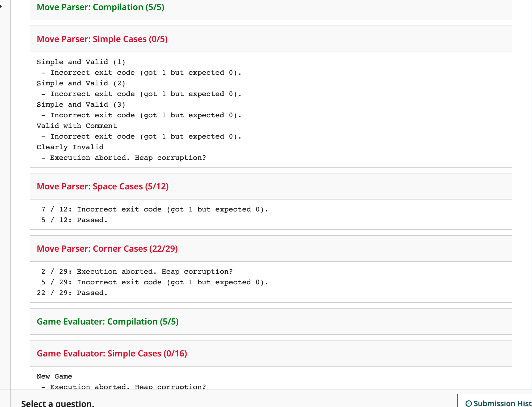The image size is (532, 407).
Task: Click the Simple and Valid (2) test
Action: 81,83
